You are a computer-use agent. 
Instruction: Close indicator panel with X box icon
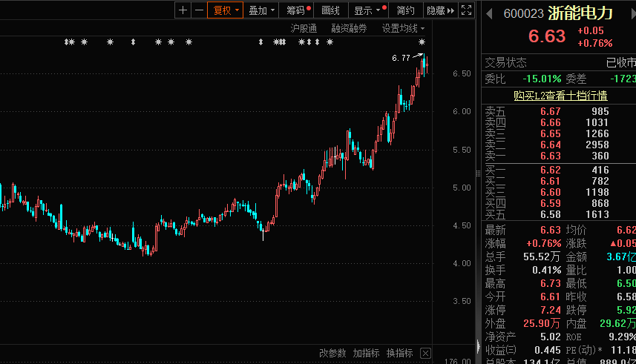426,353
